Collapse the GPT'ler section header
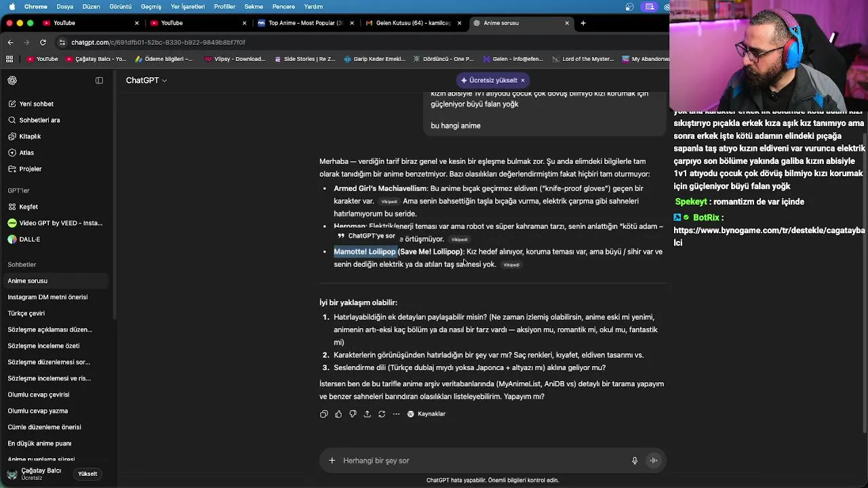The image size is (868, 488). [x=18, y=190]
